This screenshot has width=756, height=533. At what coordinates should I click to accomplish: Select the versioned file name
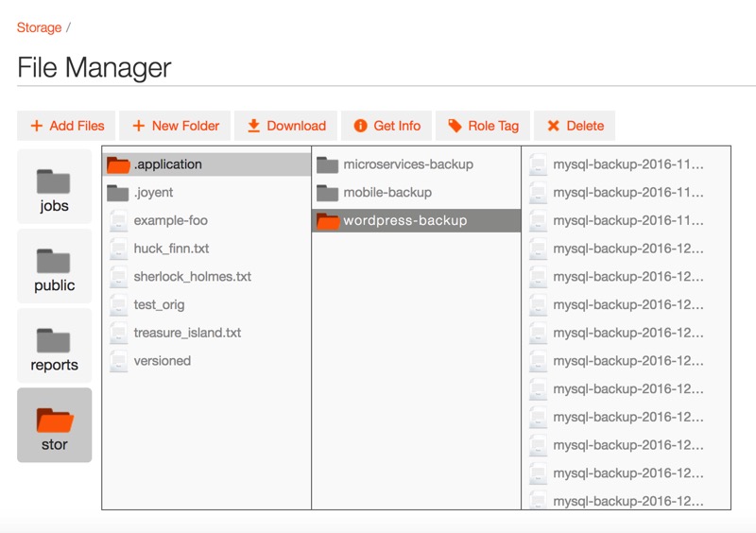pyautogui.click(x=163, y=361)
